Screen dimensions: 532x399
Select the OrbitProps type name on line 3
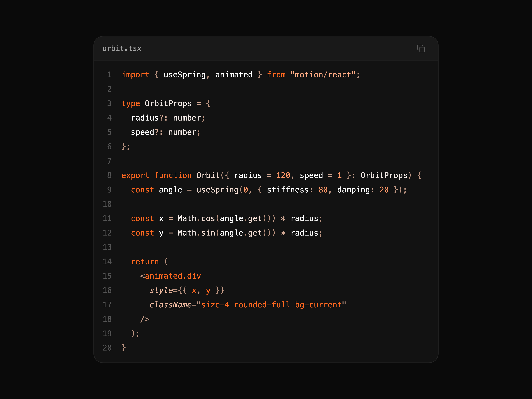click(168, 103)
